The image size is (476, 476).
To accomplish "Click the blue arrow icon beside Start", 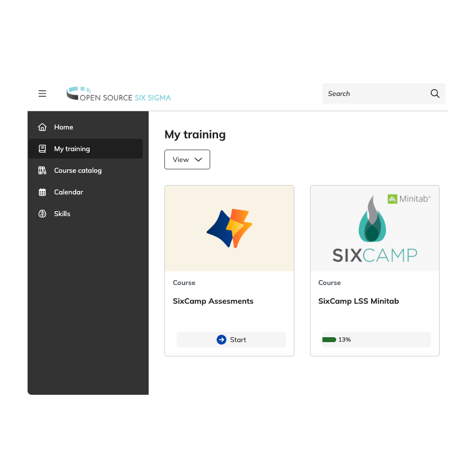I will click(222, 340).
